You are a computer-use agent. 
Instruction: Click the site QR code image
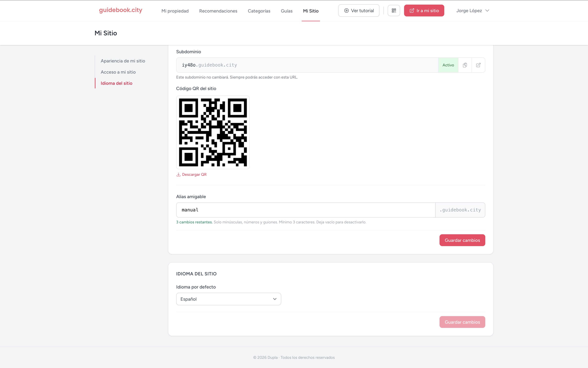[x=213, y=132]
